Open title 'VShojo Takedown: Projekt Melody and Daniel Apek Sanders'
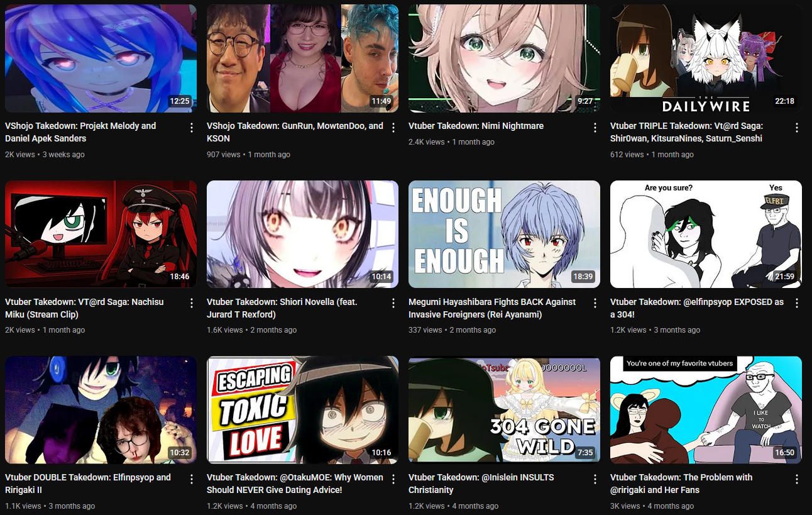This screenshot has width=812, height=515. coord(80,132)
